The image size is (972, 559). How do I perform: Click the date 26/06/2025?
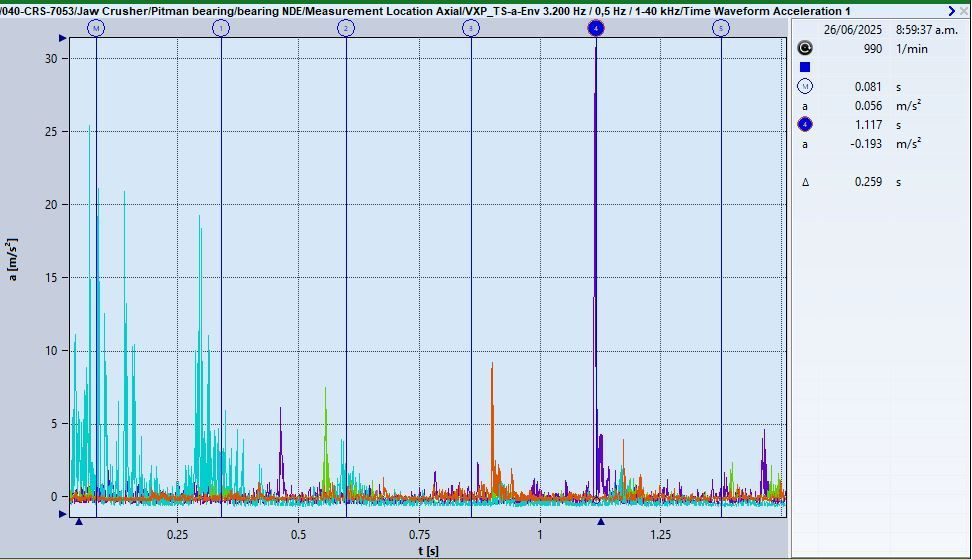[852, 30]
